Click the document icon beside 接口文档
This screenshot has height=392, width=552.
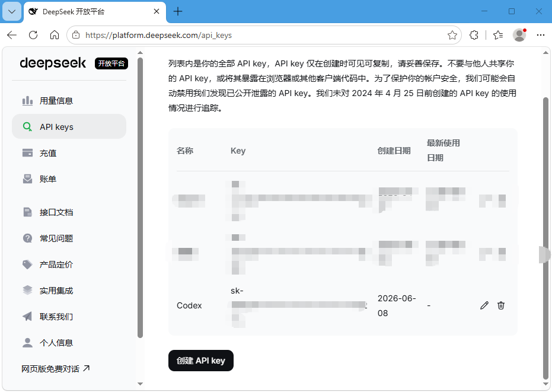pos(27,212)
